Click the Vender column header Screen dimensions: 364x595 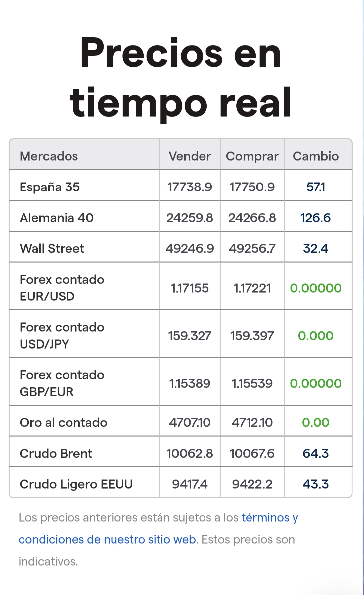[x=190, y=156]
